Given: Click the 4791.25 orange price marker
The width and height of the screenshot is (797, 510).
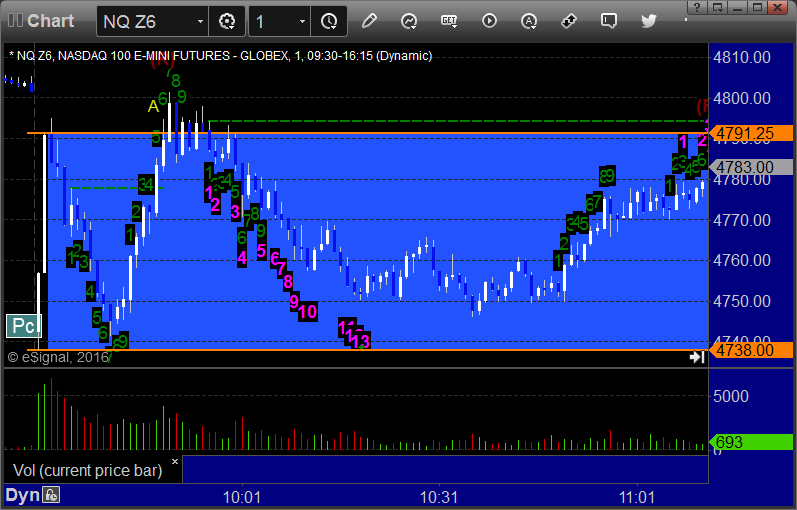Looking at the screenshot, I should point(751,133).
